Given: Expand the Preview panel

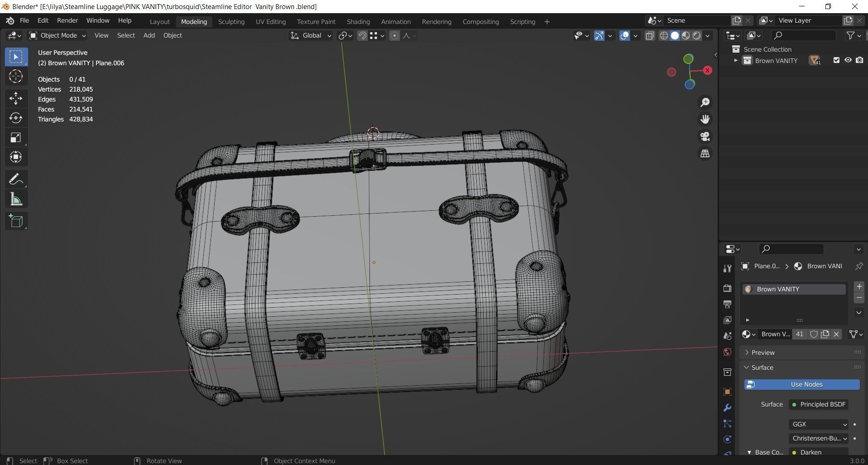Looking at the screenshot, I should point(763,353).
